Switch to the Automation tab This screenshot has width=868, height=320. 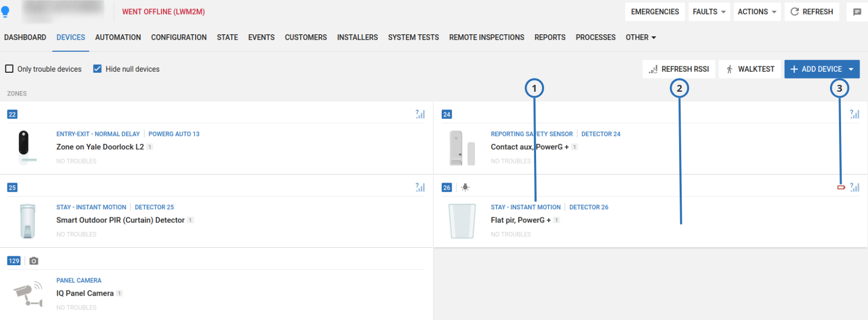tap(118, 37)
